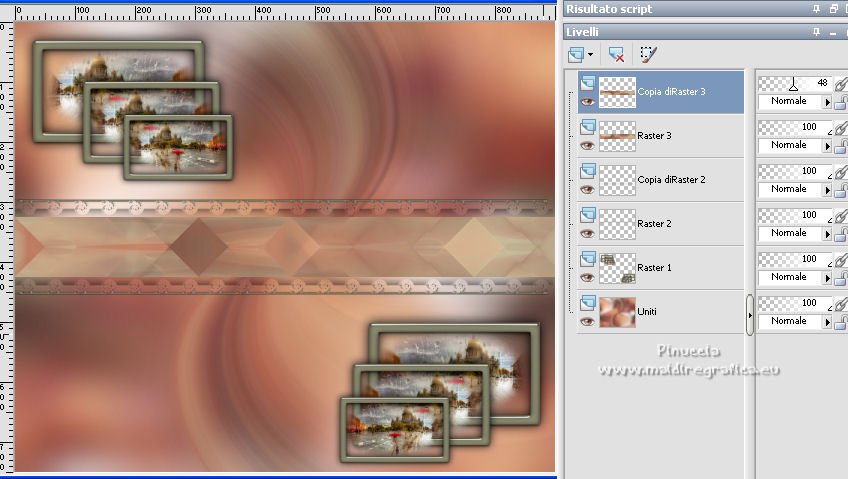Click link toggle icon of Raster 2

point(840,216)
